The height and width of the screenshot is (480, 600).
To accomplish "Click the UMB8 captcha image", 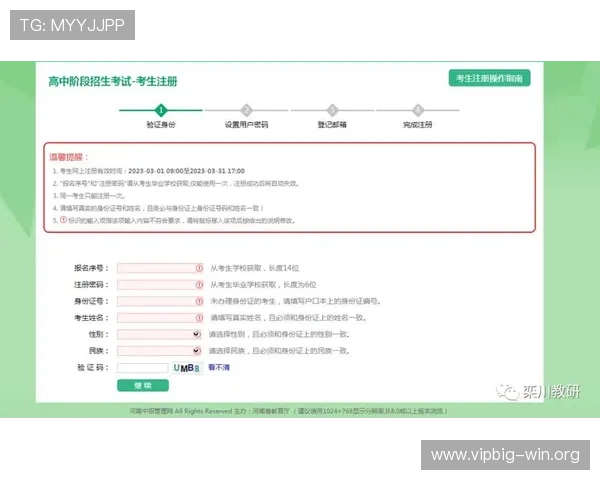I will tap(187, 368).
